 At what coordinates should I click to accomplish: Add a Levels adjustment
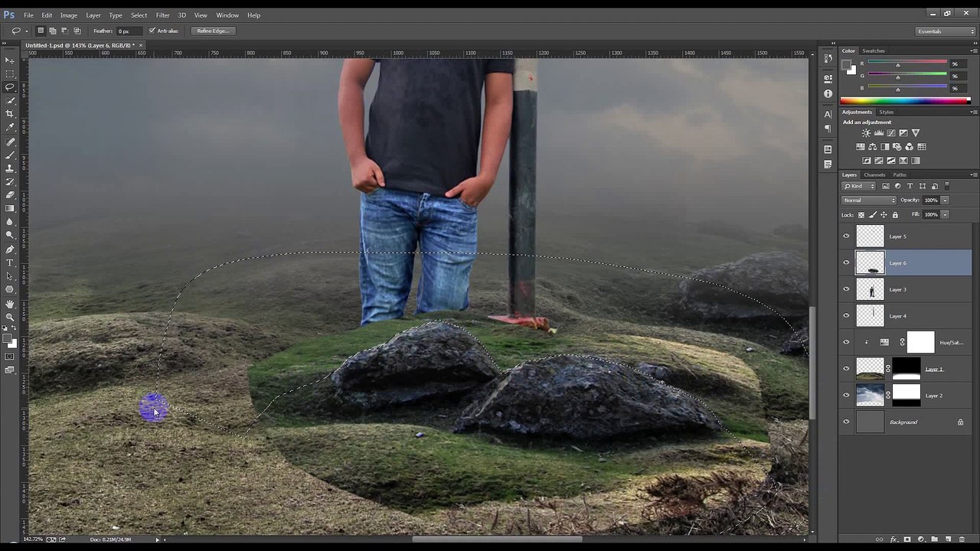click(x=879, y=133)
